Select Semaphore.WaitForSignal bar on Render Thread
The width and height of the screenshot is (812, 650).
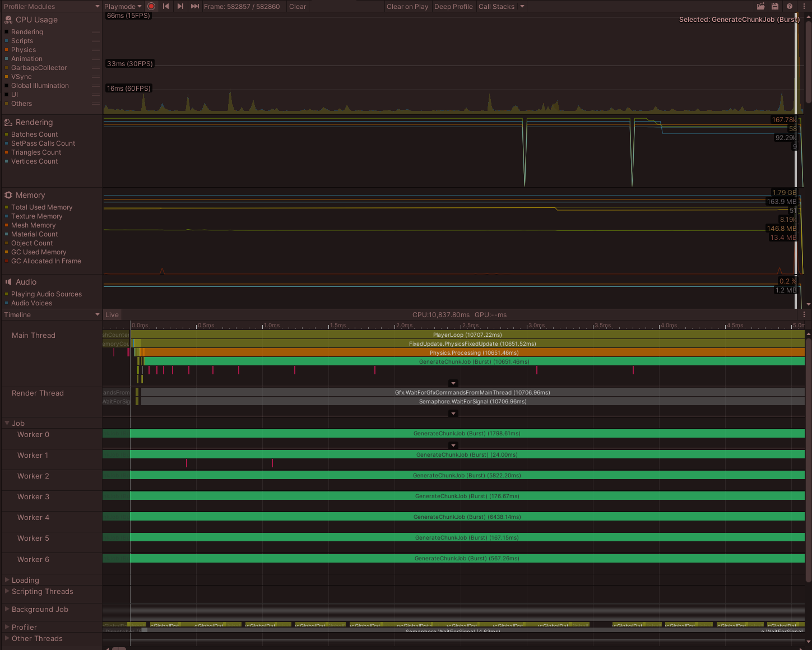[x=472, y=401]
